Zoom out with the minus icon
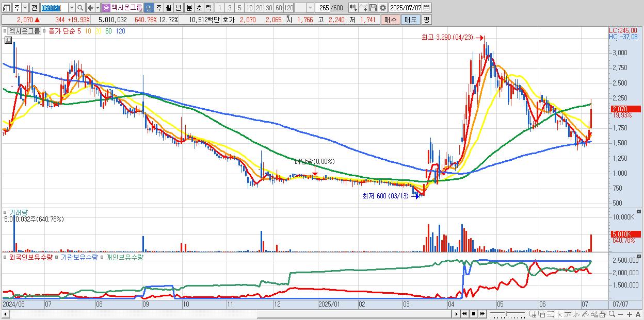 tap(620, 314)
